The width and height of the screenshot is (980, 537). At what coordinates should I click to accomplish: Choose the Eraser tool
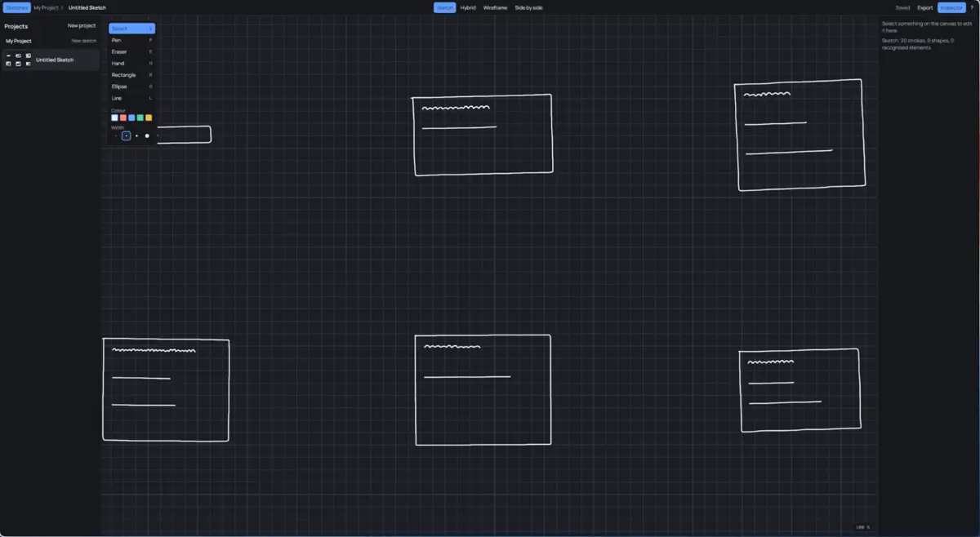pos(131,51)
